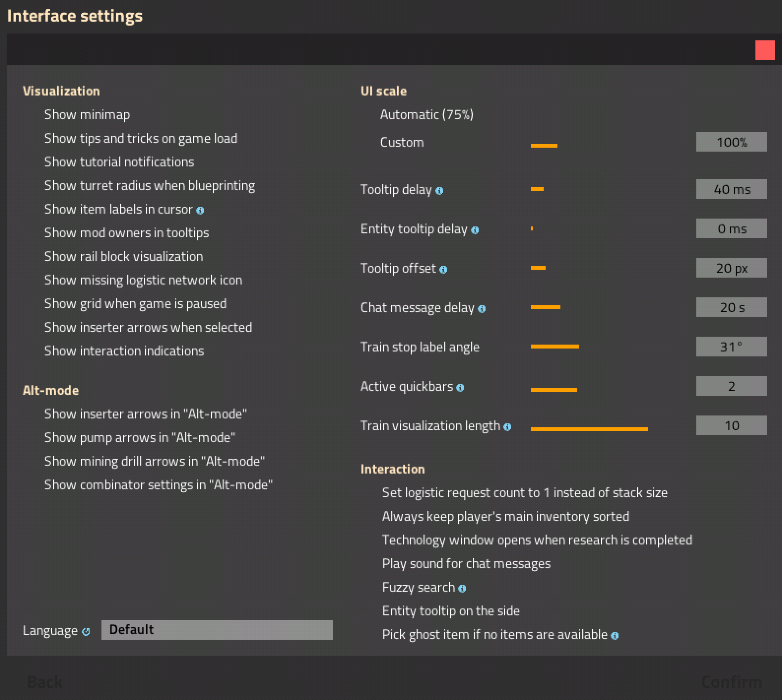Toggle Show turret radius when blueprinting

pyautogui.click(x=150, y=186)
